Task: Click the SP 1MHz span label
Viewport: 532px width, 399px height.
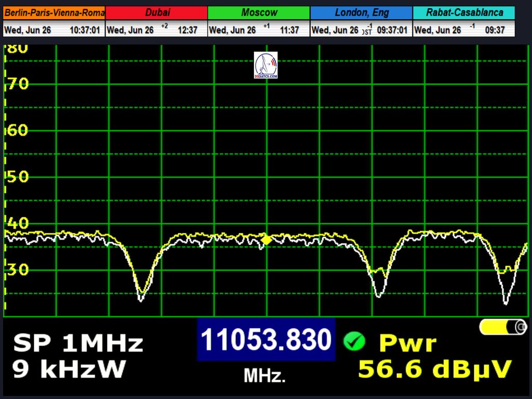Action: coord(78,343)
